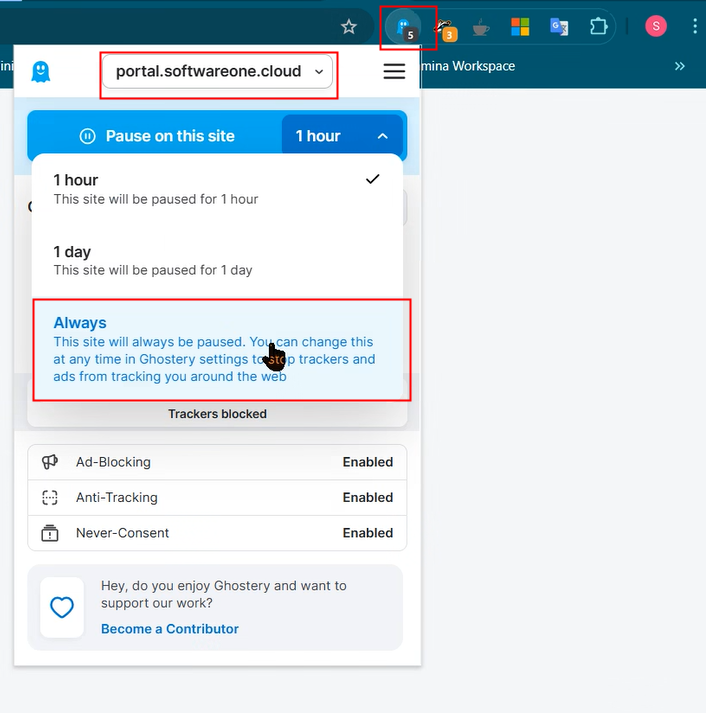Select the 1 hour pause option
This screenshot has height=713, width=706.
(217, 188)
